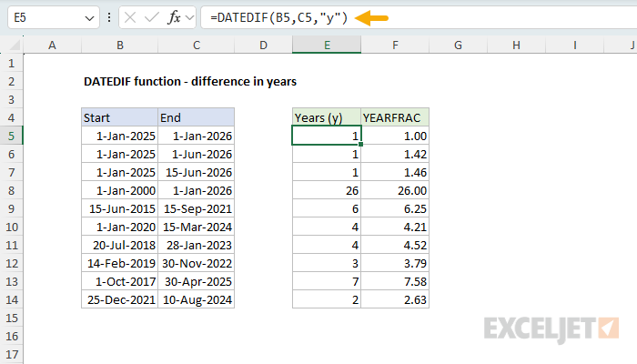
Task: Select row 1 header
Action: pos(11,63)
